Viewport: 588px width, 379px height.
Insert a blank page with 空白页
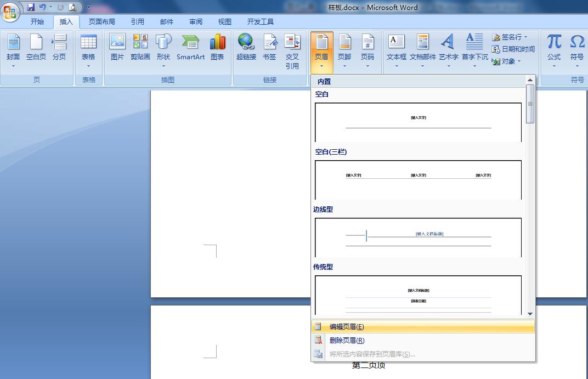(36, 47)
